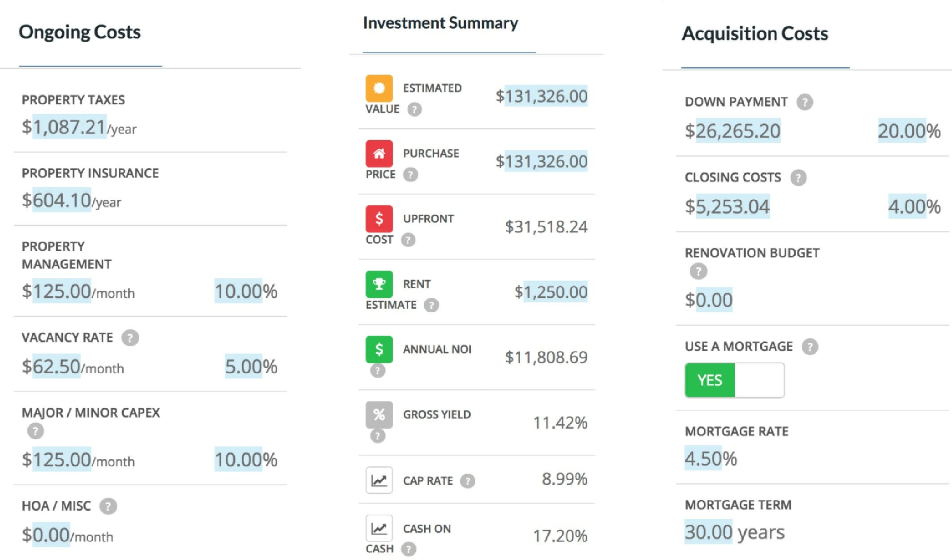This screenshot has height=560, width=952.
Task: Open help for Cash on Cash
Action: pyautogui.click(x=409, y=549)
